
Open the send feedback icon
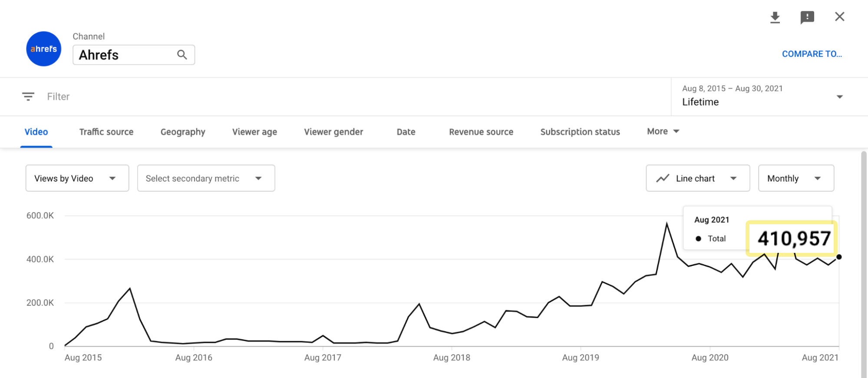(x=807, y=17)
